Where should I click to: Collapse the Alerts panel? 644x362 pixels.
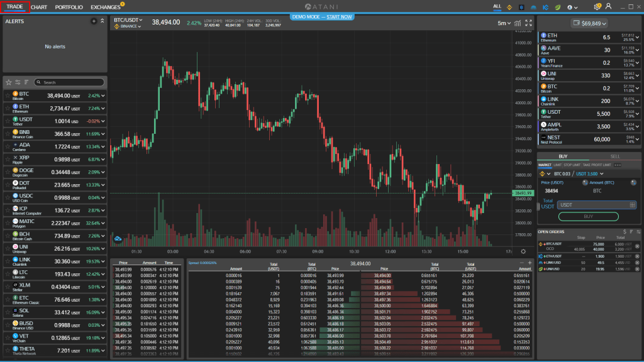click(103, 21)
